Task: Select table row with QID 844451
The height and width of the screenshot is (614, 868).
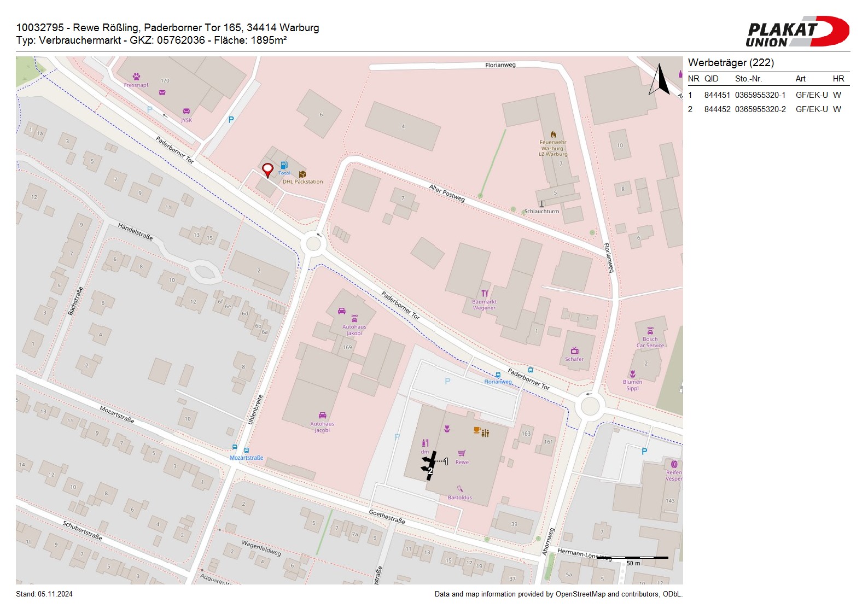Action: [x=768, y=95]
